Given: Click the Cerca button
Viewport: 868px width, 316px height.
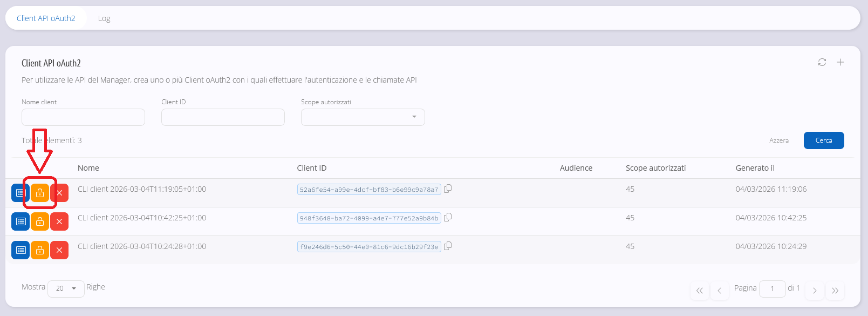Looking at the screenshot, I should point(824,140).
